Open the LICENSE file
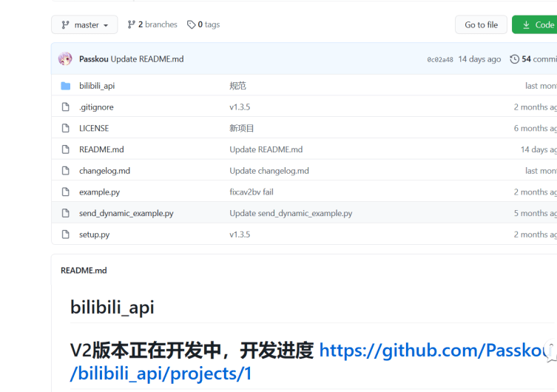 [x=94, y=128]
